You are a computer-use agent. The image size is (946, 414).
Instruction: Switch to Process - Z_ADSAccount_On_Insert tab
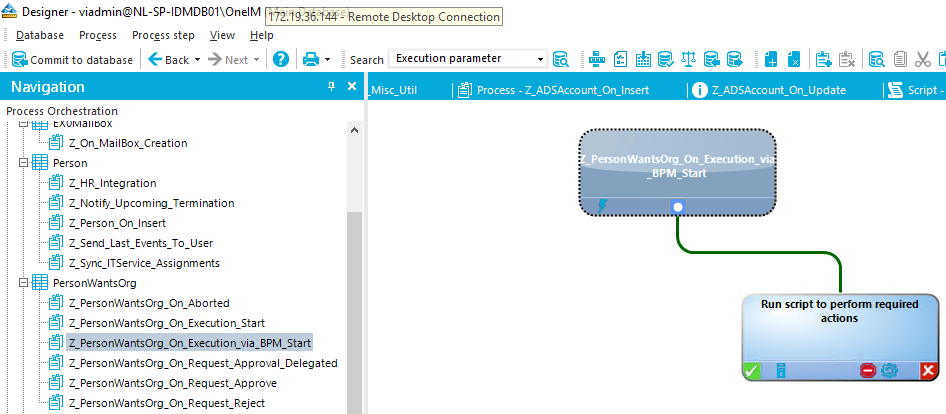(x=553, y=90)
